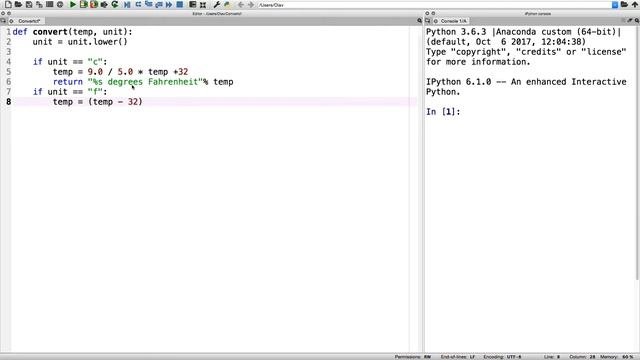Click the 'if unit == "c":' line

point(70,62)
